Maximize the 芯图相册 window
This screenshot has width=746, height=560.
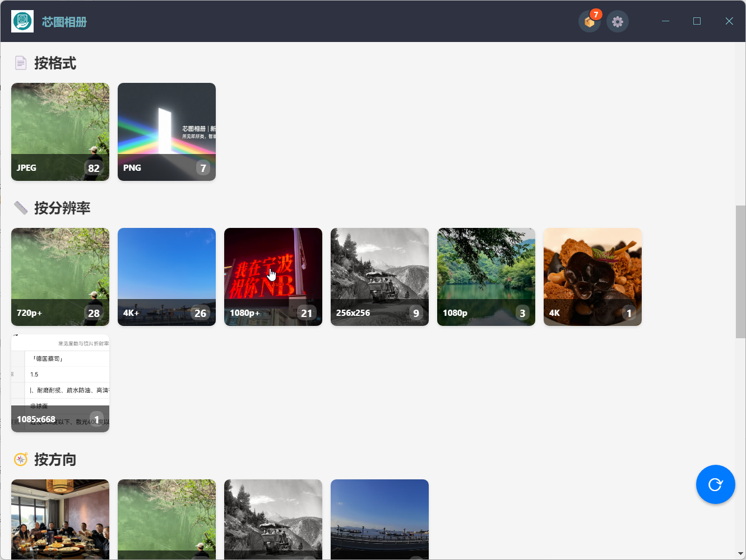point(697,21)
